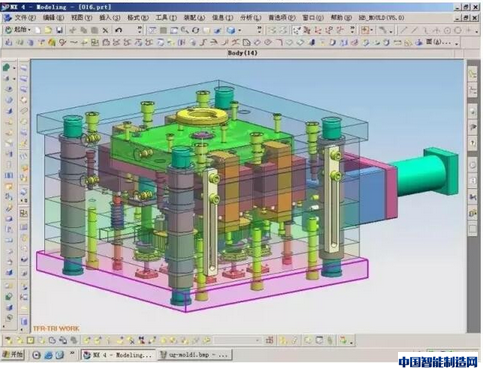Switch to ug-mold1.bmp taskbar window
The height and width of the screenshot is (377, 483).
click(x=195, y=355)
